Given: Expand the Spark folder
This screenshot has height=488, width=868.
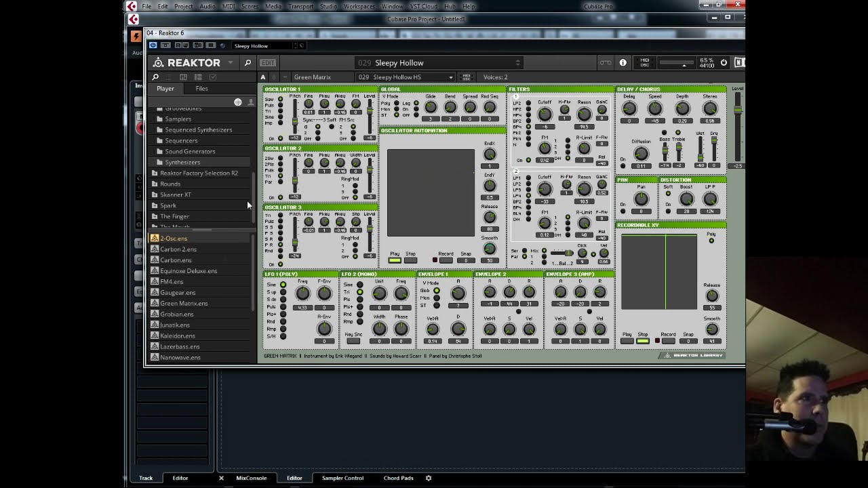Looking at the screenshot, I should (167, 205).
